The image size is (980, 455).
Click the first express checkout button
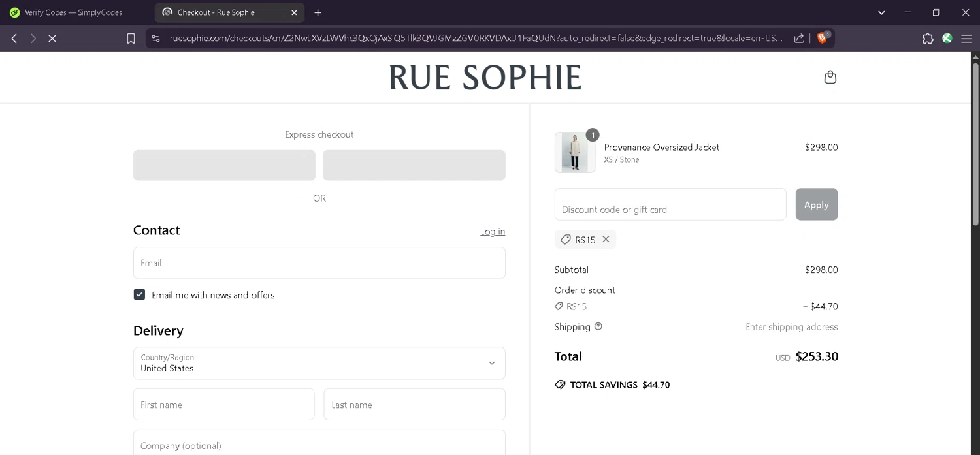(224, 165)
